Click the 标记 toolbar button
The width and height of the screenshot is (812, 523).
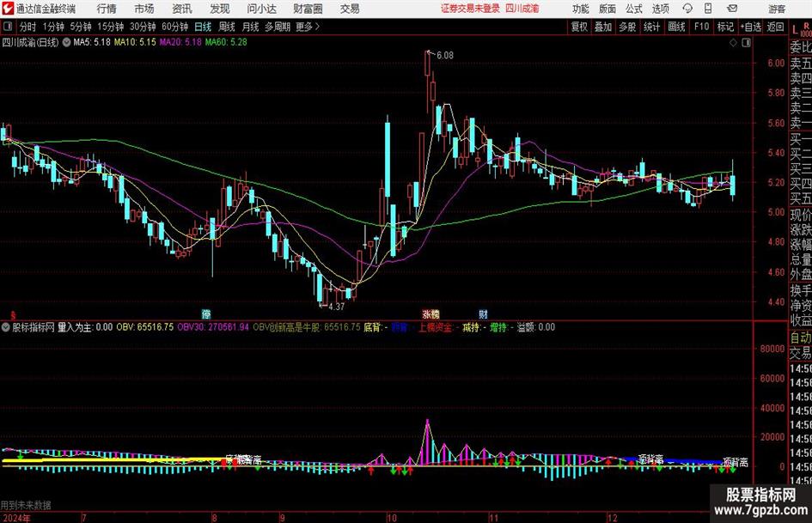725,27
